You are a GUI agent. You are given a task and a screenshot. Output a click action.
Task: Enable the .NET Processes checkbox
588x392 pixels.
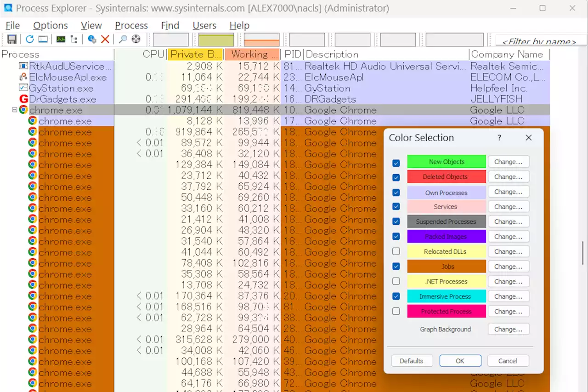pyautogui.click(x=396, y=281)
